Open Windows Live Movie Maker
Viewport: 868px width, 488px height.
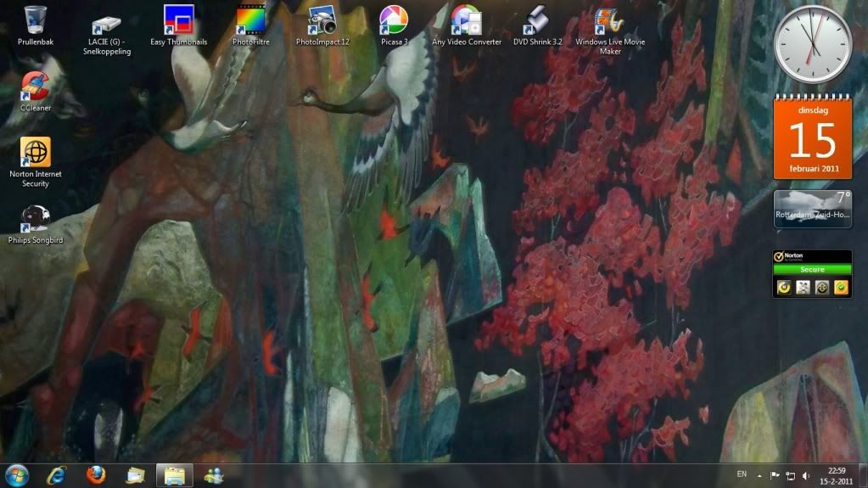pyautogui.click(x=610, y=31)
